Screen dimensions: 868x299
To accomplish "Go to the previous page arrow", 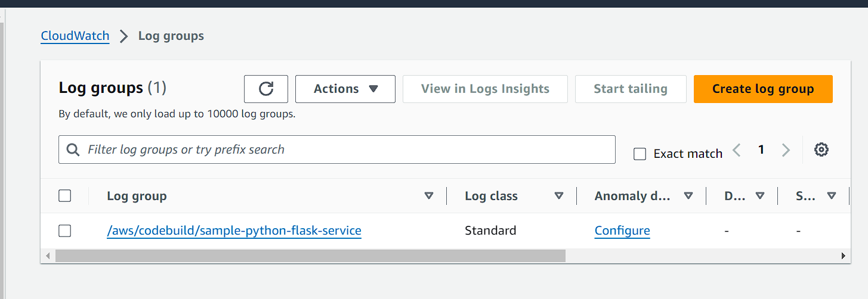I will click(x=737, y=150).
